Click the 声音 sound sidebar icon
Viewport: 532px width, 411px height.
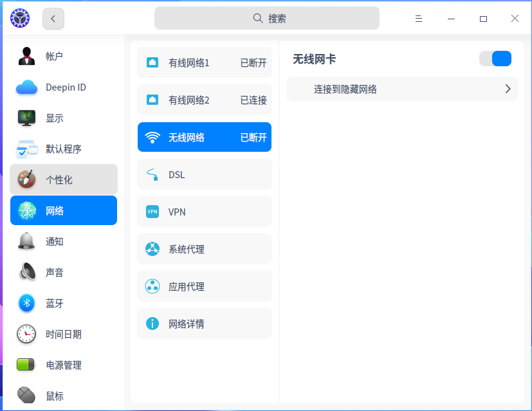[26, 272]
